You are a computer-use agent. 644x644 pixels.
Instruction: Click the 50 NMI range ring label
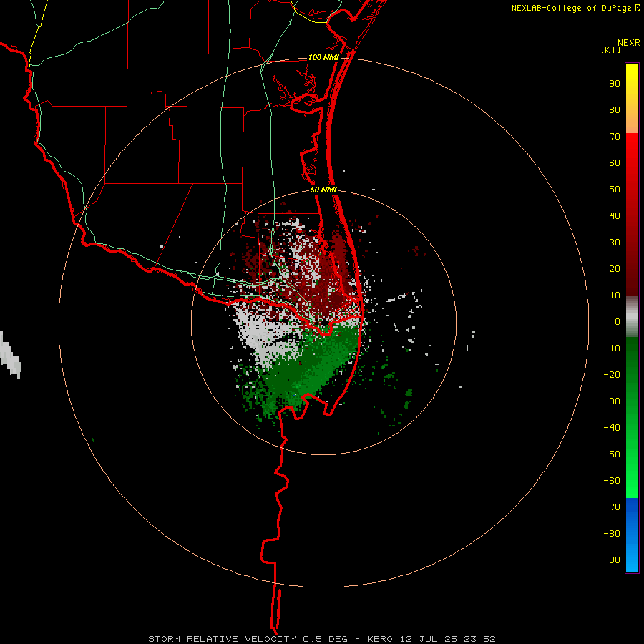(x=323, y=190)
